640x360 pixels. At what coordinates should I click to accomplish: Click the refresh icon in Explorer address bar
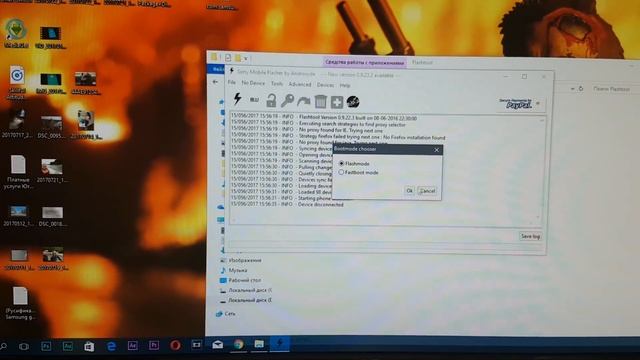pos(581,88)
